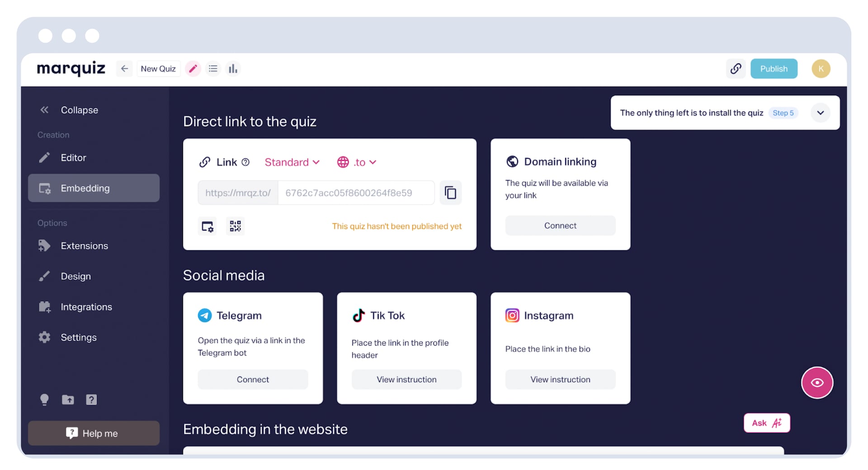This screenshot has height=470, width=868.
Task: Click the lightbulb icon in sidebar
Action: click(x=44, y=399)
